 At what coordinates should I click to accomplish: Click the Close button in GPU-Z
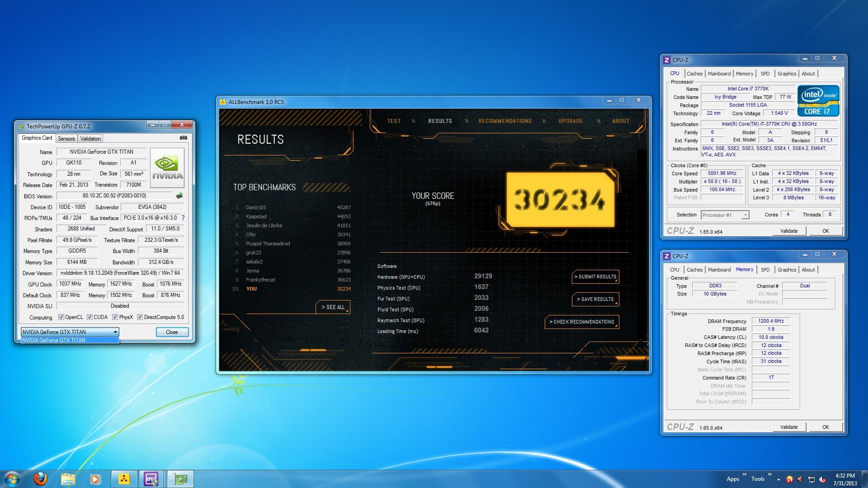tap(172, 332)
